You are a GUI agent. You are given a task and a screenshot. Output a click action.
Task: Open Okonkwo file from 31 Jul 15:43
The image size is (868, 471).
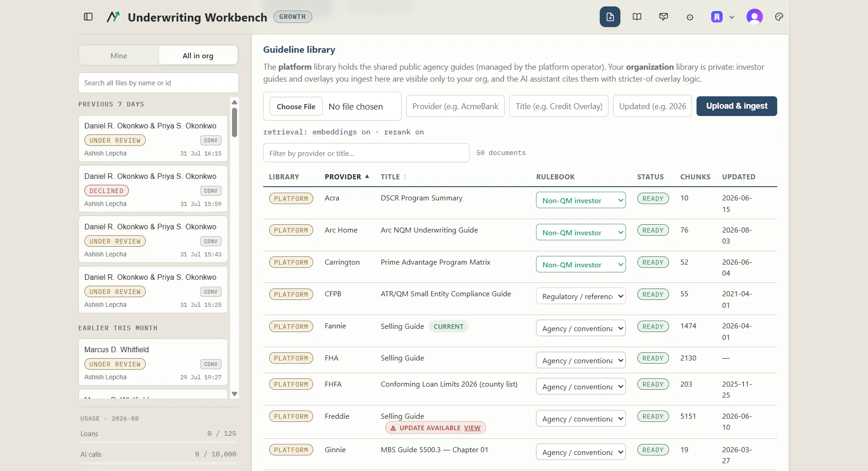click(x=153, y=239)
